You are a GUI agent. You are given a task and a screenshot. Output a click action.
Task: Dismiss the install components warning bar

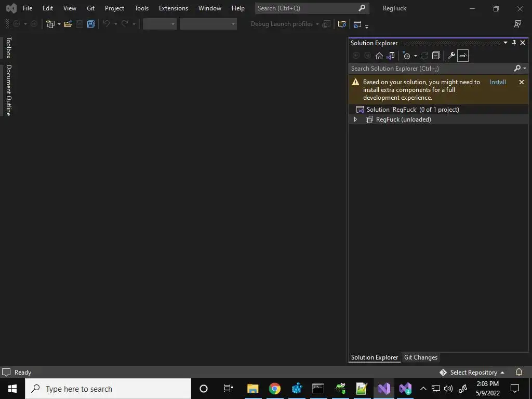click(522, 82)
